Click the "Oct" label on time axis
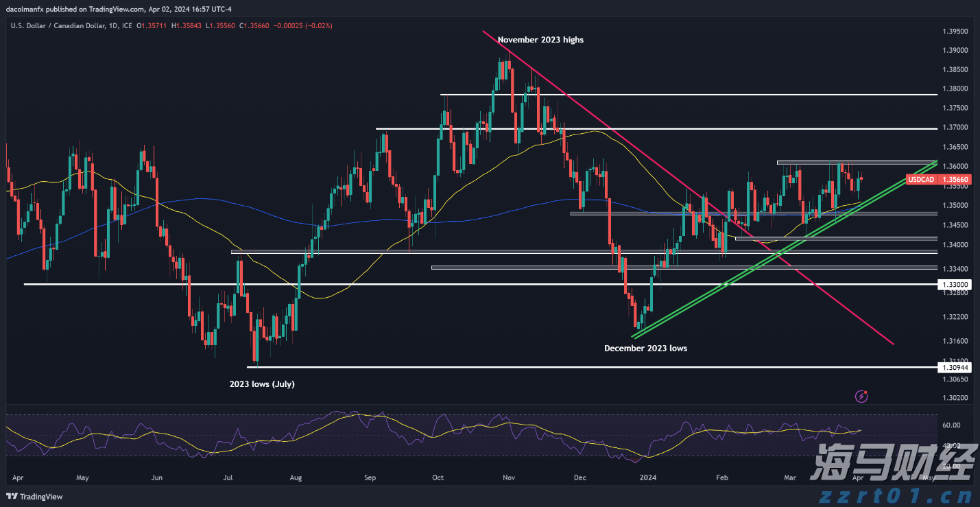This screenshot has width=980, height=507. point(438,477)
